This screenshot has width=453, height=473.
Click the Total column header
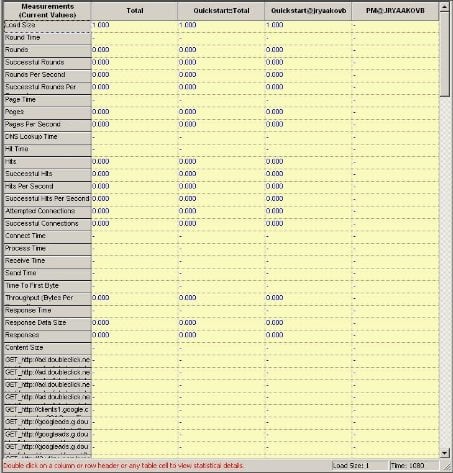coord(135,11)
